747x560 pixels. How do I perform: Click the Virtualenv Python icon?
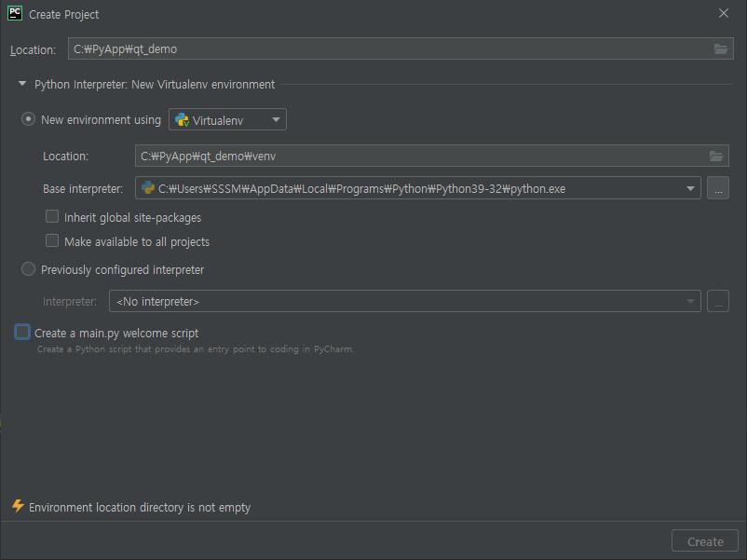pyautogui.click(x=182, y=119)
